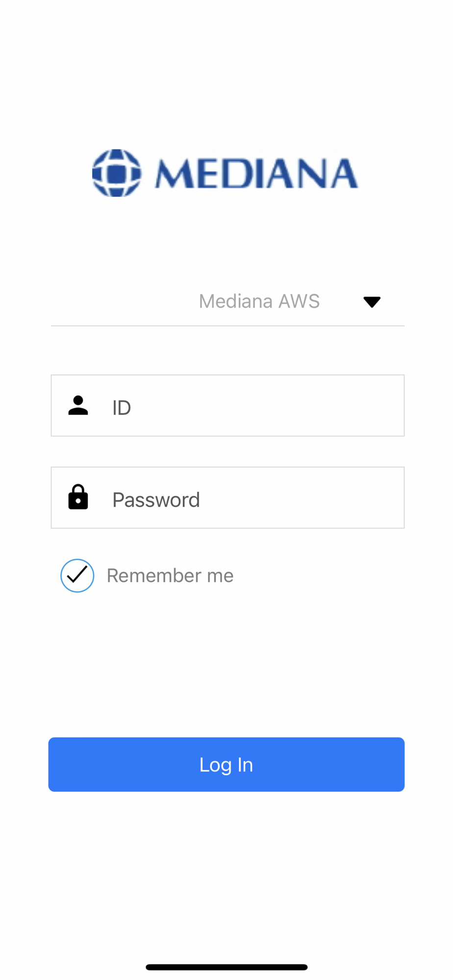
Task: Click the "Remember me" label text
Action: pos(170,576)
